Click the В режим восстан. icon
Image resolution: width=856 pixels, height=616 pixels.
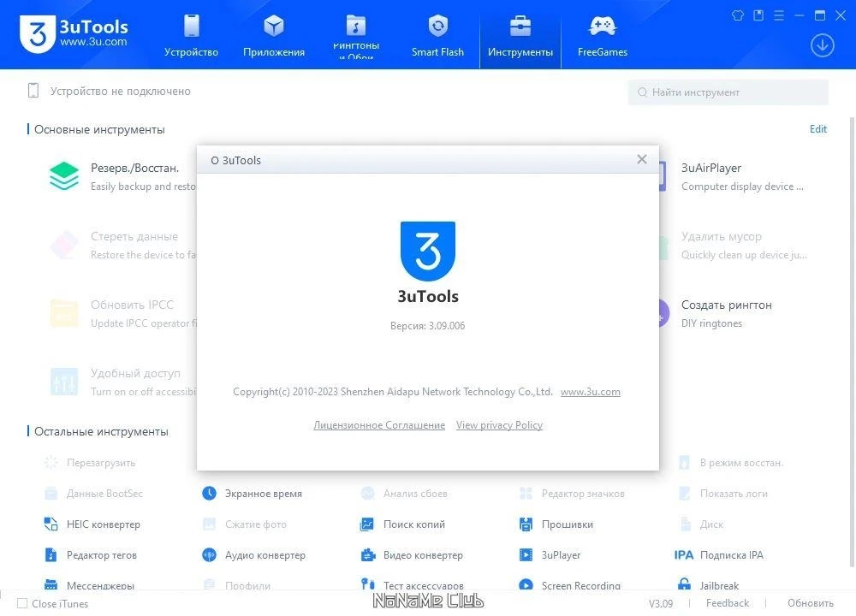click(684, 463)
